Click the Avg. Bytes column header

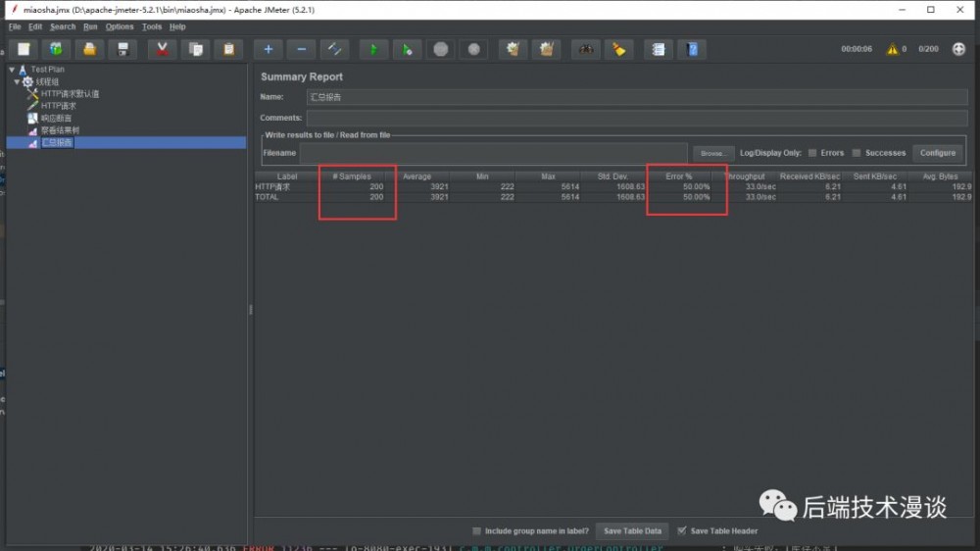tap(940, 176)
